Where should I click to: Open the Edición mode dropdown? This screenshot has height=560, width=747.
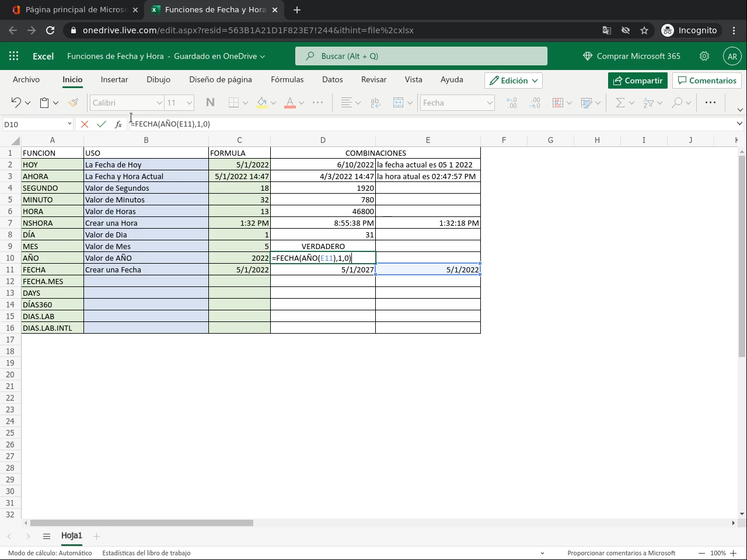coord(514,80)
